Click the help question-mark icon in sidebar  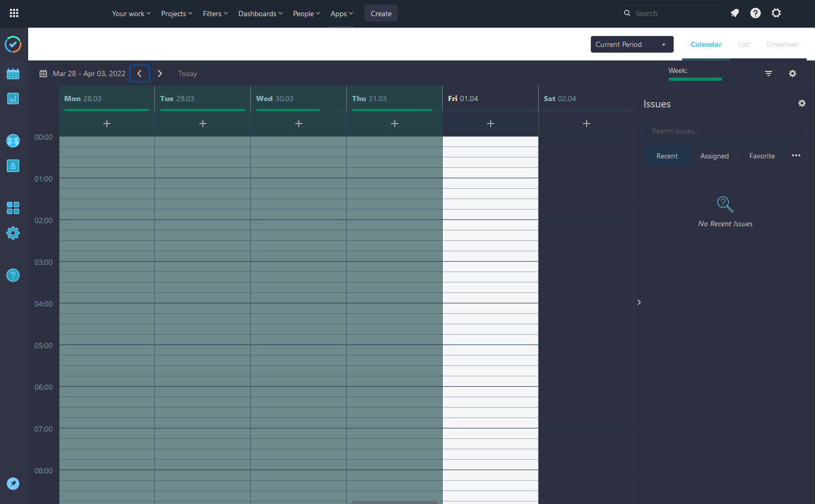pyautogui.click(x=13, y=275)
